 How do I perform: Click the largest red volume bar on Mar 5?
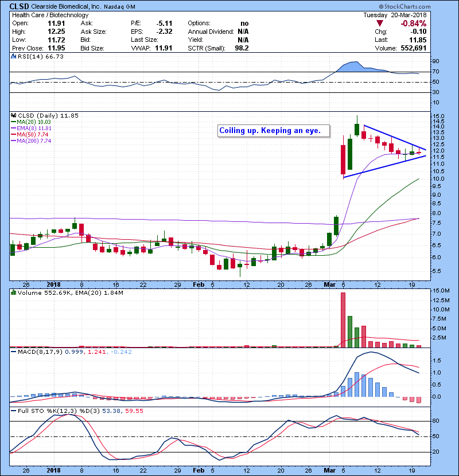pos(343,320)
